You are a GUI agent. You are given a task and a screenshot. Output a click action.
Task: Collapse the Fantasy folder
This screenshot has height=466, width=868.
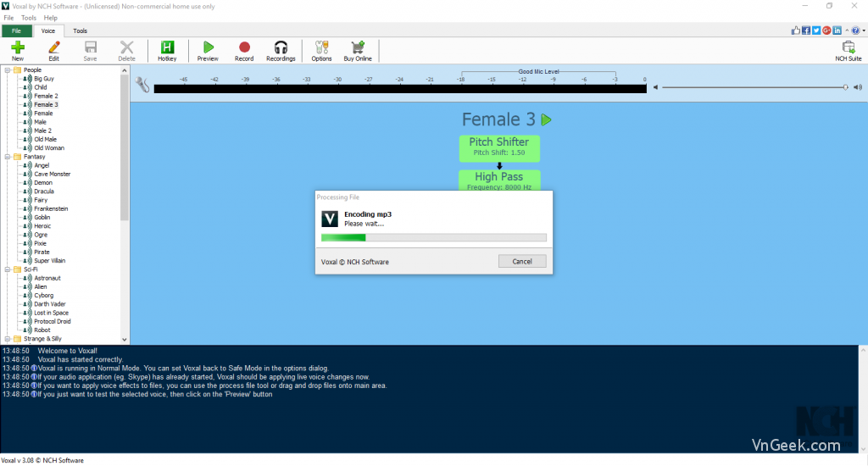coord(8,158)
